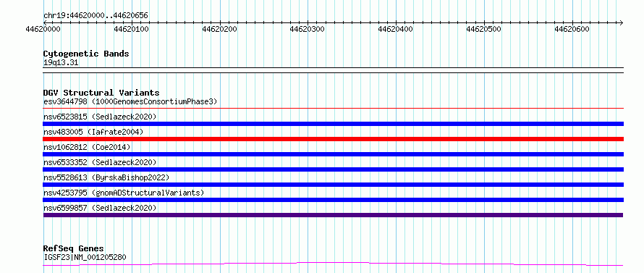Click the blue bar under nsv1062812
644x273 pixels.
click(333, 154)
